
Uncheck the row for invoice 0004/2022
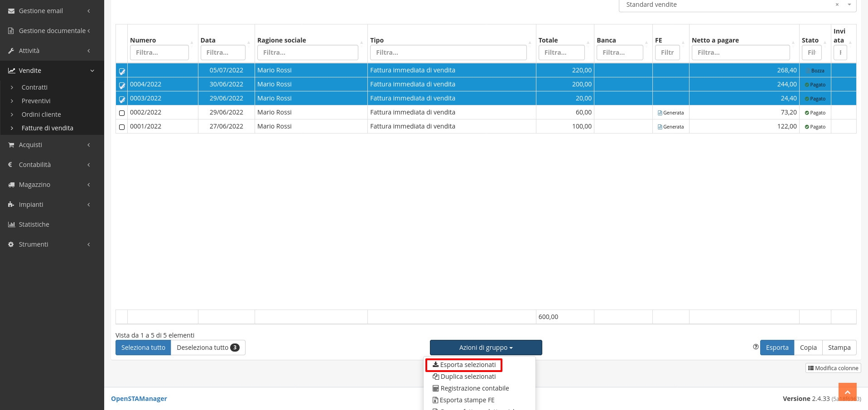(x=122, y=85)
